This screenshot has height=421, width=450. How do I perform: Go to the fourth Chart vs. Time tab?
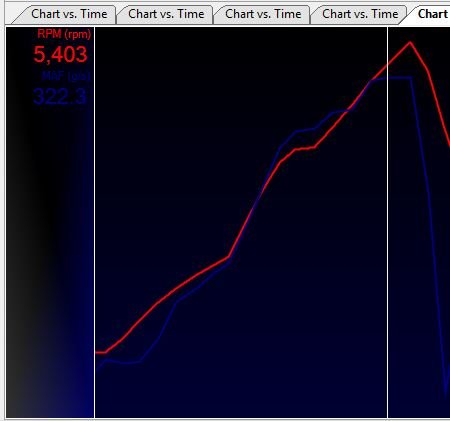pos(360,15)
